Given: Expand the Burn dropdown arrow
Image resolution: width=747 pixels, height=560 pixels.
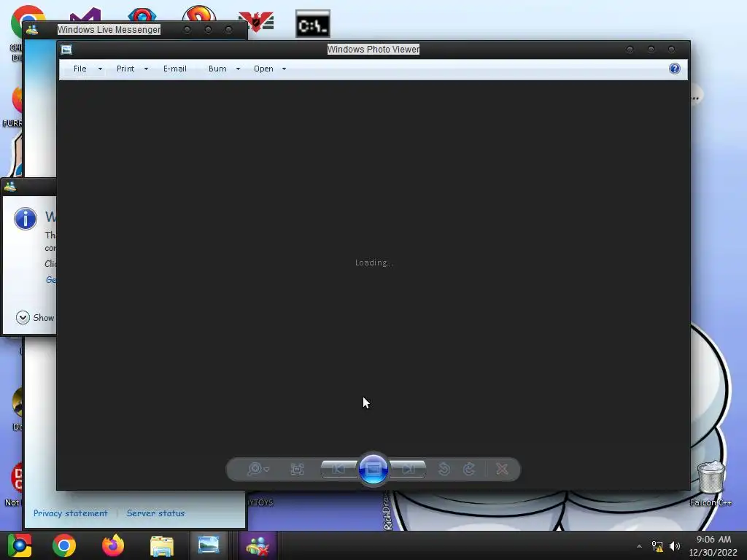Looking at the screenshot, I should [239, 69].
